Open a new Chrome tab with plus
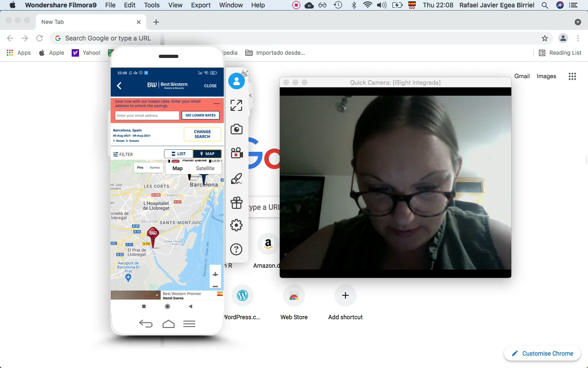Viewport: 588px width, 368px height. [x=156, y=22]
